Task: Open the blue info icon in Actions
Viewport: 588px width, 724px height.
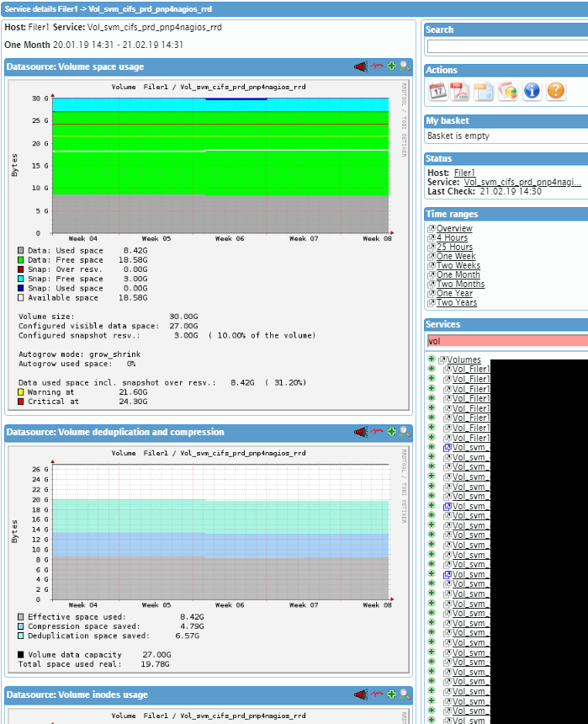Action: click(532, 91)
